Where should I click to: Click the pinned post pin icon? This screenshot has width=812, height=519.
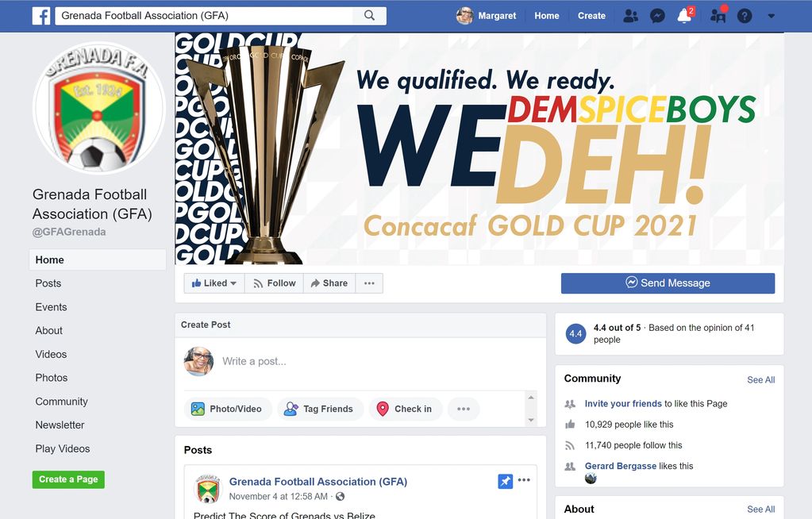(x=505, y=481)
